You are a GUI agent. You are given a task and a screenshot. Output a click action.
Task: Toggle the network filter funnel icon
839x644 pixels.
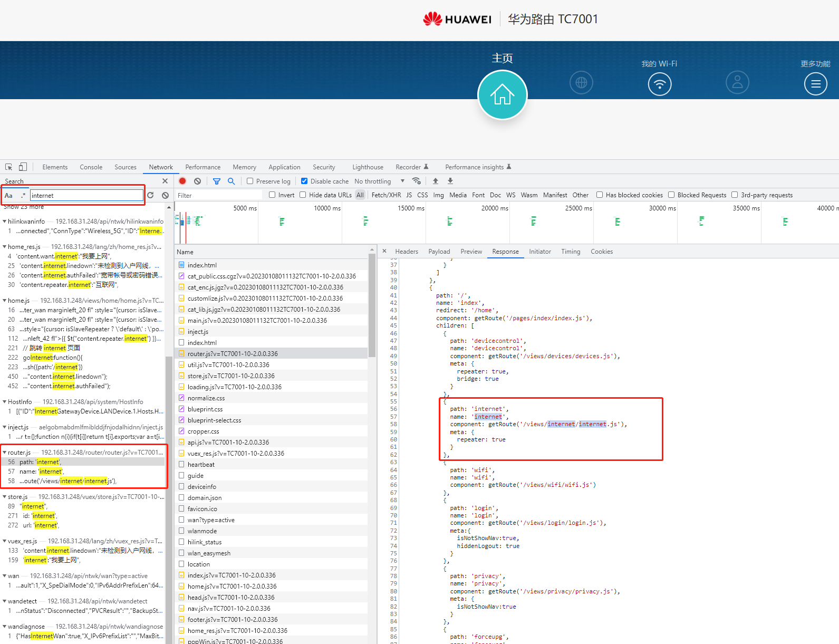click(x=216, y=181)
